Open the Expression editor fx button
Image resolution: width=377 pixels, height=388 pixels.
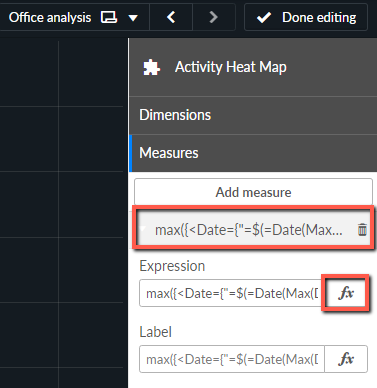pos(346,293)
